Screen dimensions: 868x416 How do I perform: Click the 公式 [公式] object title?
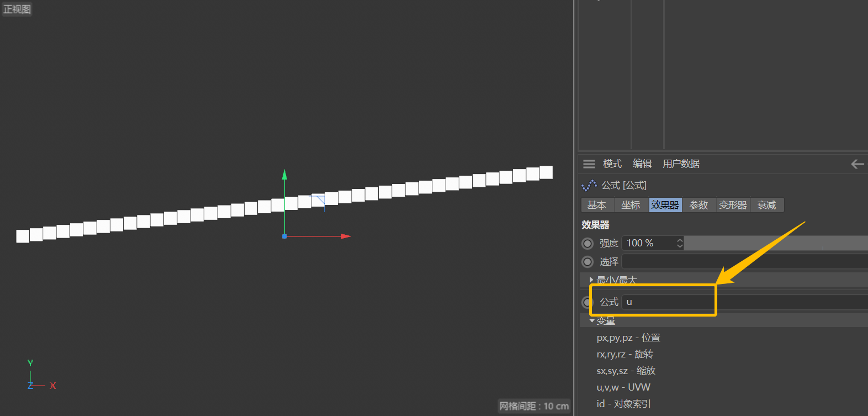624,186
